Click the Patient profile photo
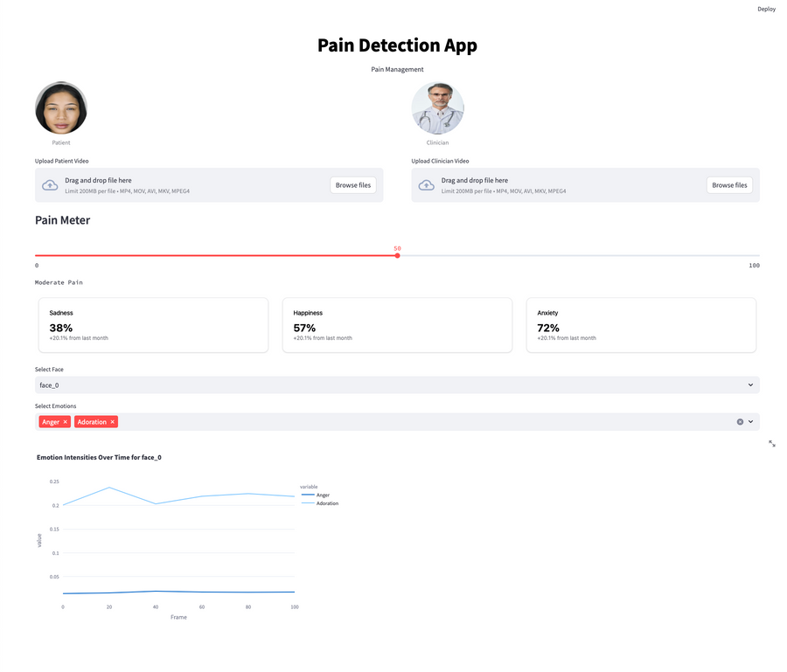Screen dimensions: 787x672 pos(61,108)
